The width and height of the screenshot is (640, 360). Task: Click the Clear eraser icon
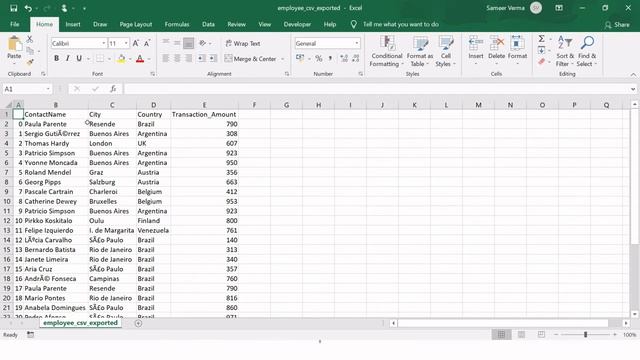[541, 62]
